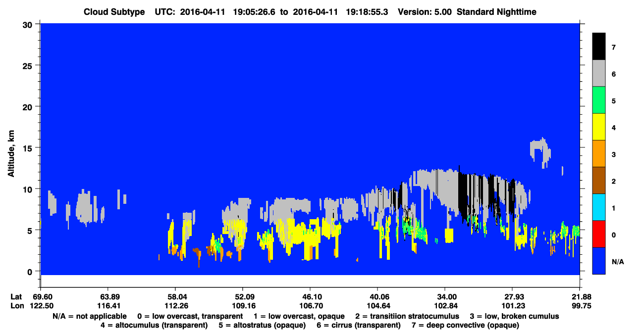Click the 'Lat' row label
This screenshot has height=330, width=644.
[16, 296]
